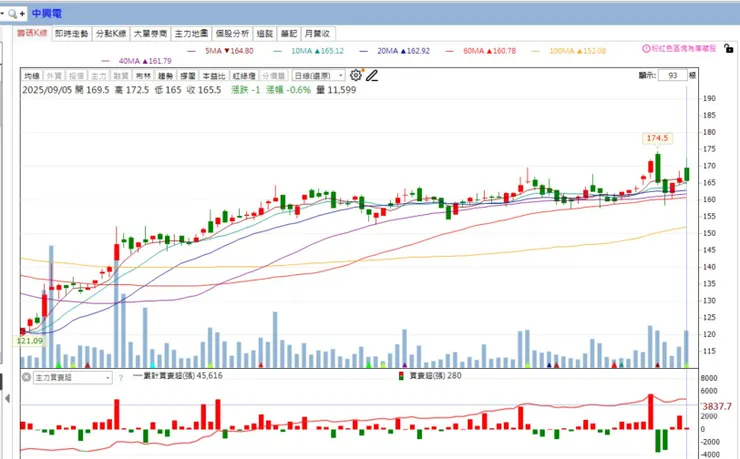Toggle the 紅綠燈 overlay button
740x459 pixels.
pos(244,75)
